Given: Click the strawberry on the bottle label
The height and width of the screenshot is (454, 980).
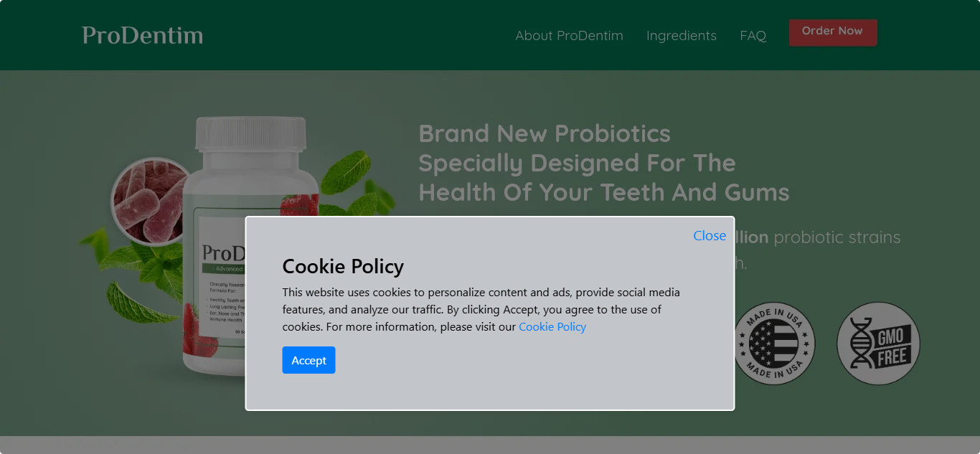Looking at the screenshot, I should tap(298, 204).
